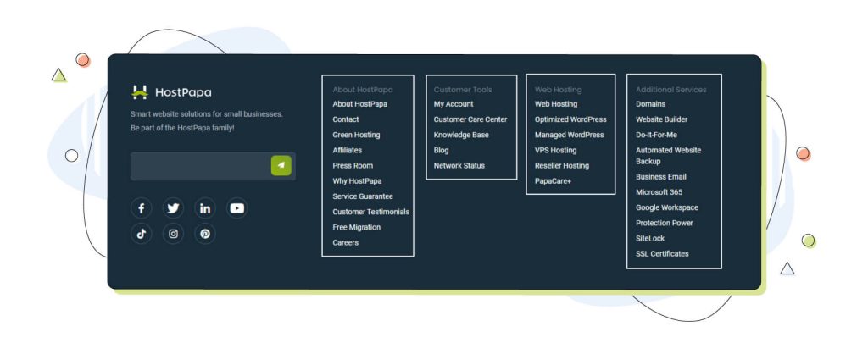Open the Microsoft 365 link
Screen dimensions: 868x343
659,192
